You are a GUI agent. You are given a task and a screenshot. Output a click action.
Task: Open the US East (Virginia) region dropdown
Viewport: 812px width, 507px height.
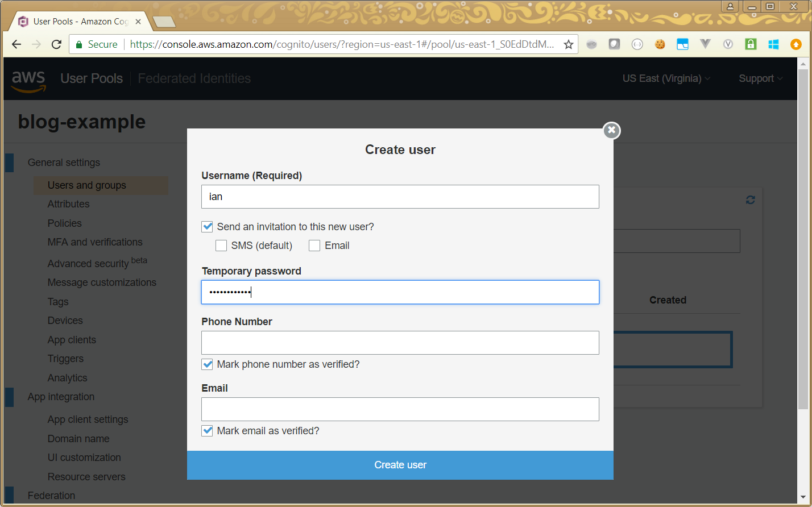pyautogui.click(x=666, y=78)
